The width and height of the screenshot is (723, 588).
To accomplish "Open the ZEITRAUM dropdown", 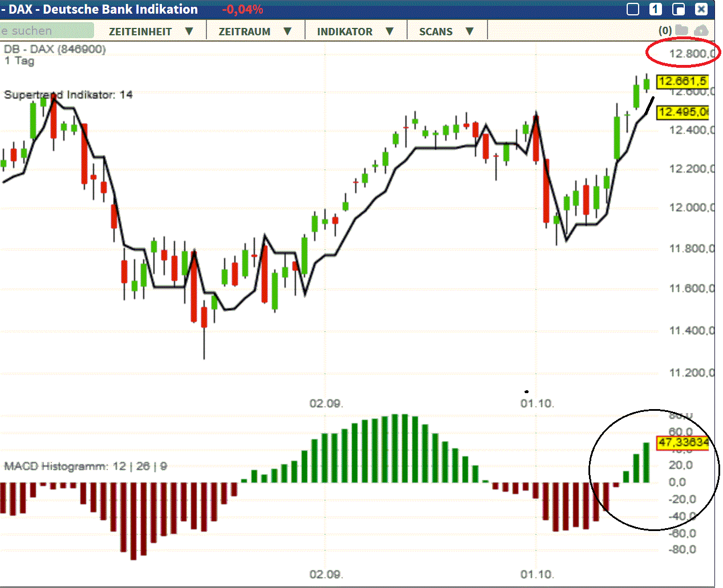I will coord(254,31).
